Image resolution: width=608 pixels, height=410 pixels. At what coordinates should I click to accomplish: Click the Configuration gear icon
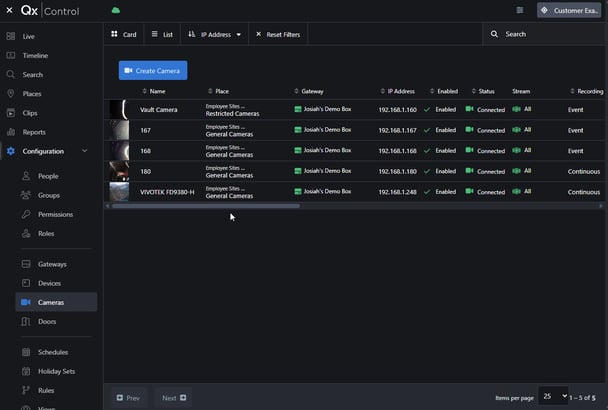point(11,151)
